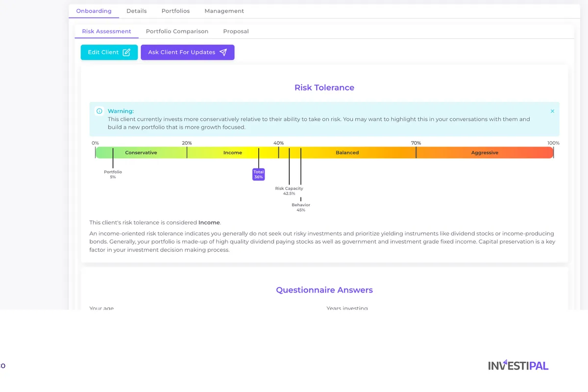Click the pencil icon on Edit Client

point(126,52)
